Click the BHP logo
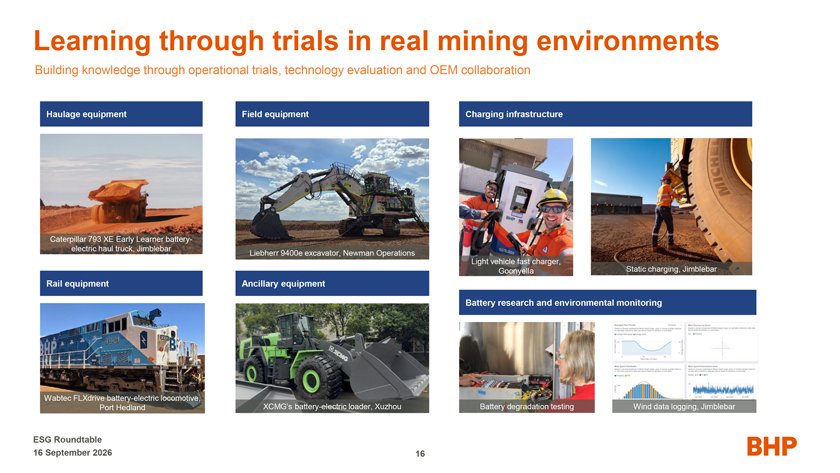 tap(772, 446)
